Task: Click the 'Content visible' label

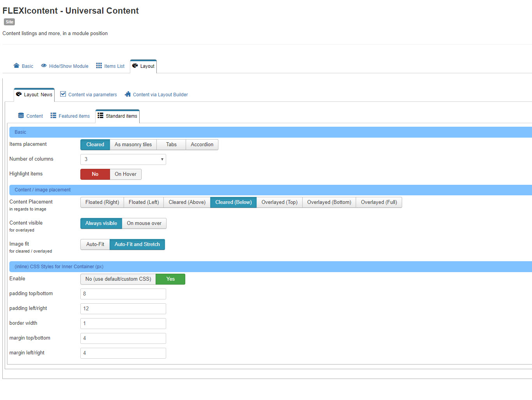Action: click(26, 223)
